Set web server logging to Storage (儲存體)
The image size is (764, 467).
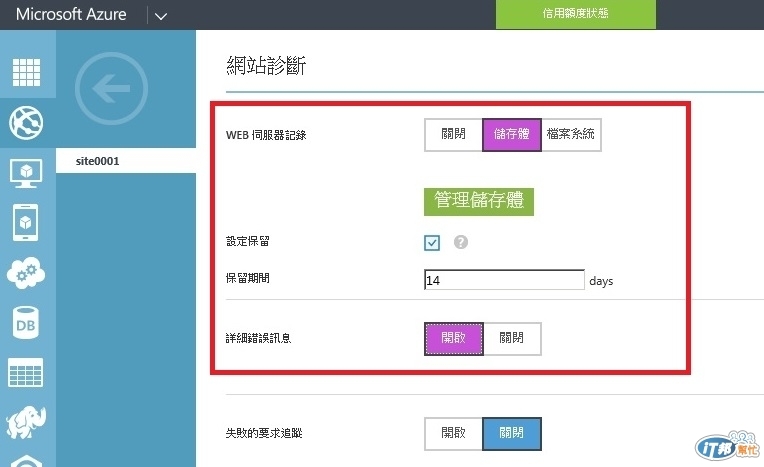(x=512, y=134)
